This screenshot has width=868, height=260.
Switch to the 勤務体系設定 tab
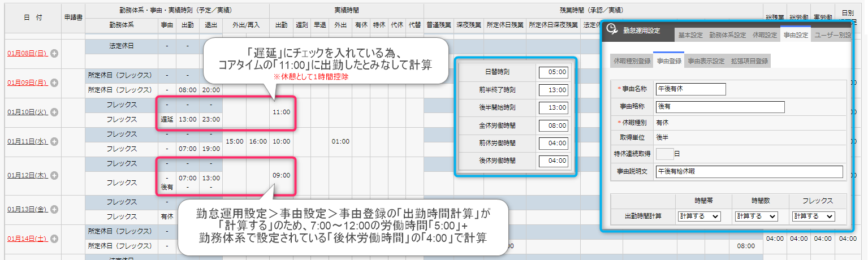727,35
